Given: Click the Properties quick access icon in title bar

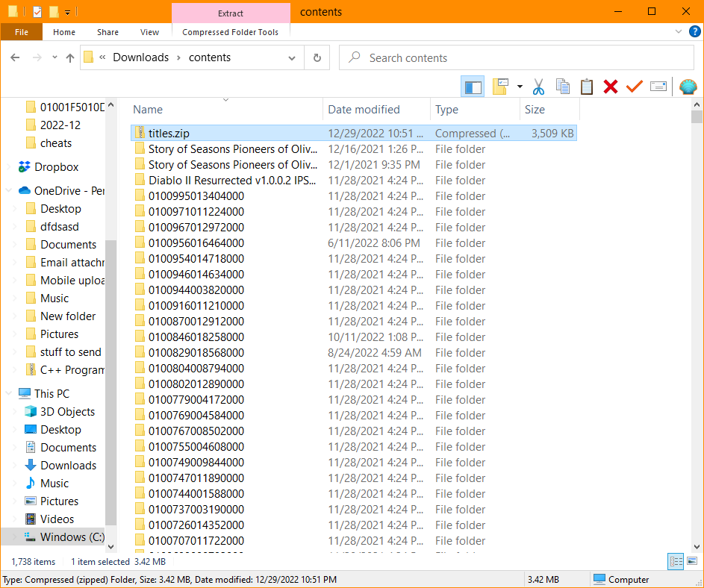Looking at the screenshot, I should pyautogui.click(x=37, y=12).
